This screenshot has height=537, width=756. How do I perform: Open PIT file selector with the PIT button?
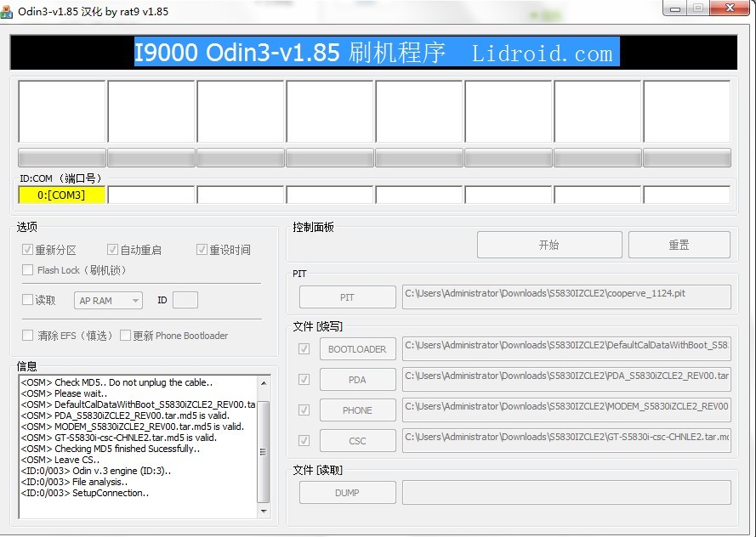[347, 297]
